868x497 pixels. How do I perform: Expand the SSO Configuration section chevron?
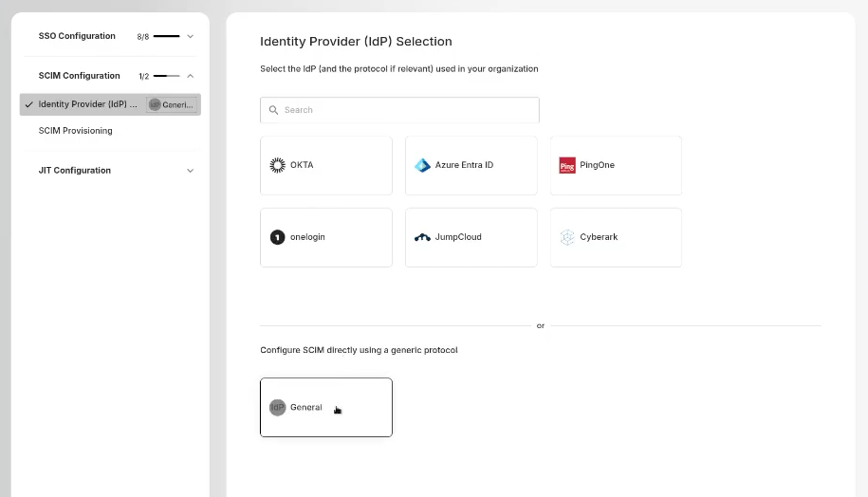(x=190, y=36)
